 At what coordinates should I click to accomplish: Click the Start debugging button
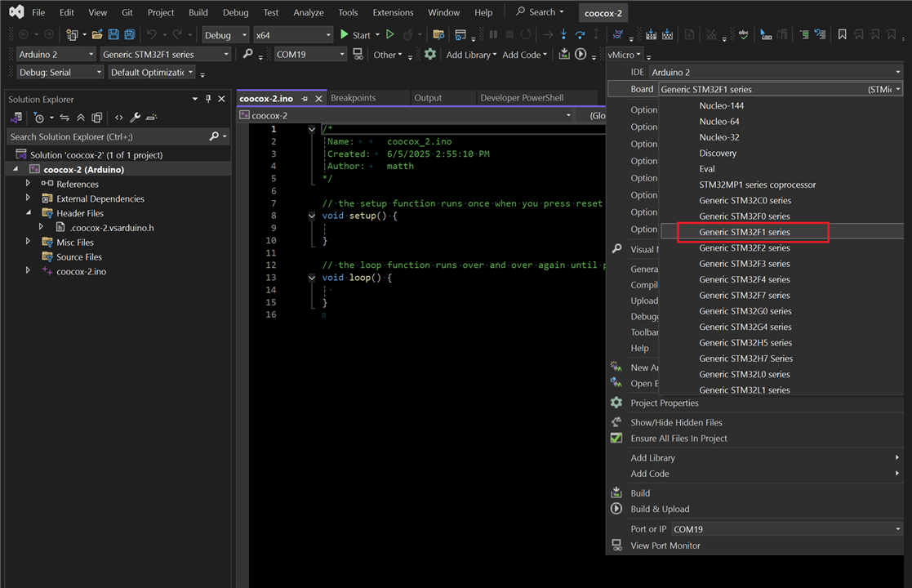tap(354, 35)
